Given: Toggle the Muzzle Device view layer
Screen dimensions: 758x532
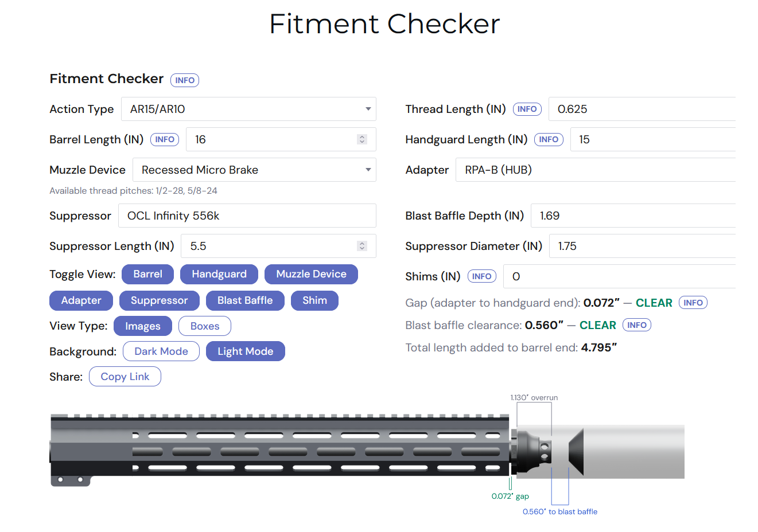Looking at the screenshot, I should click(x=311, y=274).
